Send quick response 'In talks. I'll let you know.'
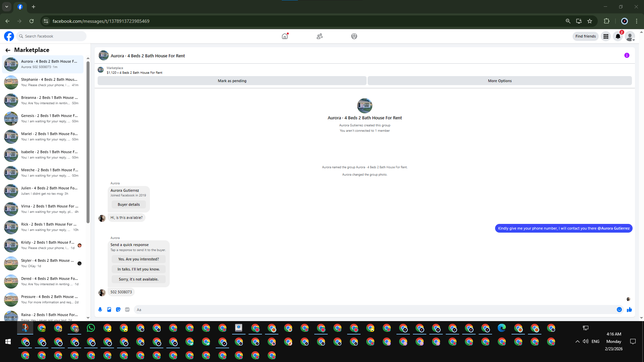 click(x=139, y=269)
